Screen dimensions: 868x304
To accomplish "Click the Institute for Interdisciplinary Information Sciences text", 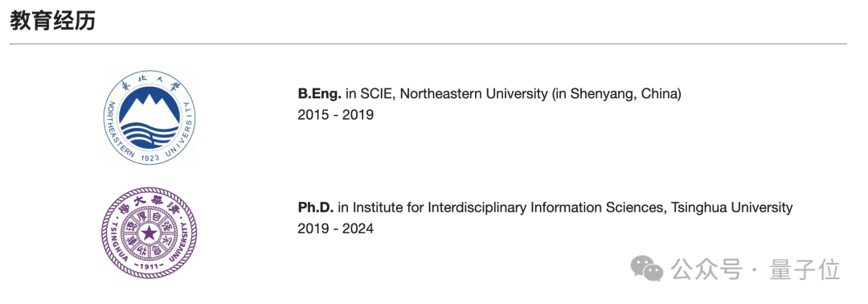I will tap(508, 207).
